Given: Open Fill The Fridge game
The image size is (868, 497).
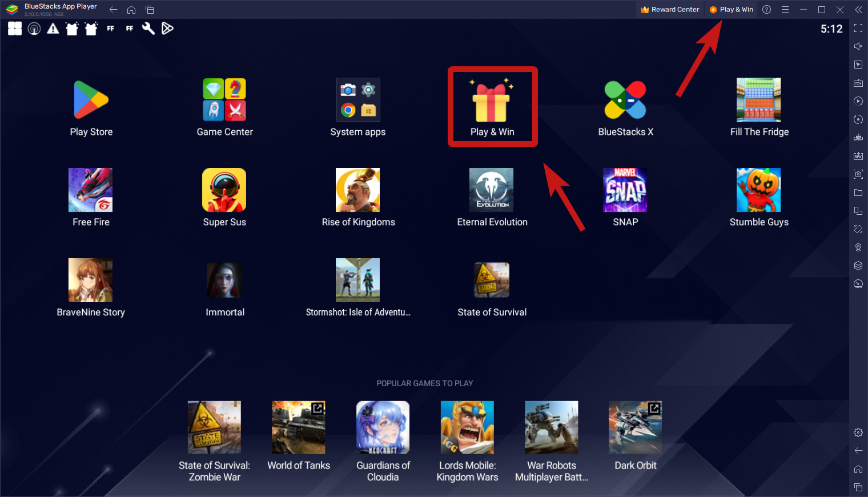Looking at the screenshot, I should click(x=759, y=100).
